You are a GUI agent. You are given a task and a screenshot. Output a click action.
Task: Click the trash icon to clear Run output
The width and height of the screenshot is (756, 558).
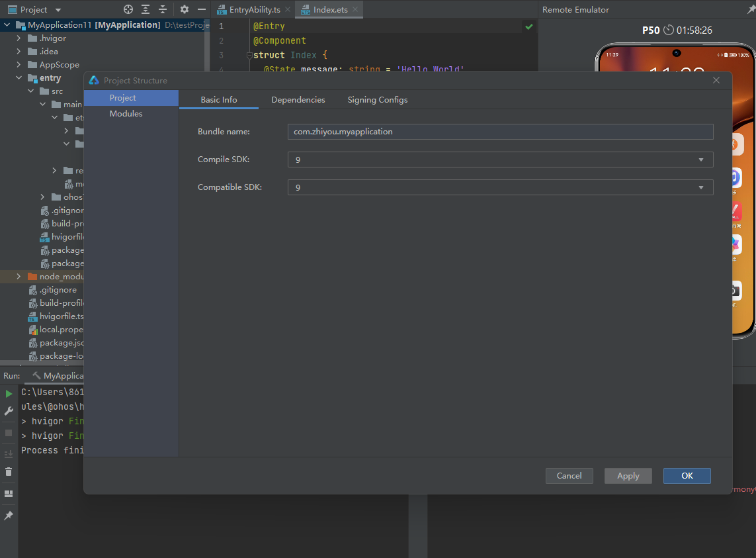point(9,471)
